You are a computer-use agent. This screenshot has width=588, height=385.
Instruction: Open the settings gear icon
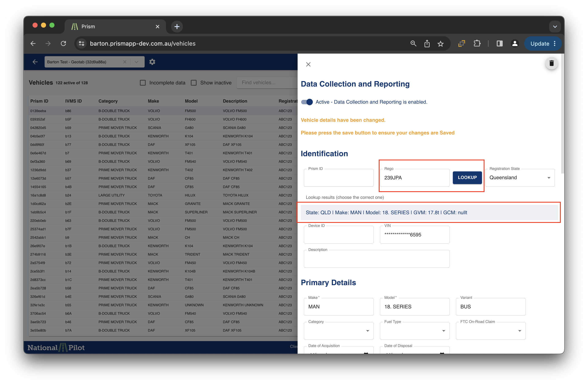pos(152,62)
